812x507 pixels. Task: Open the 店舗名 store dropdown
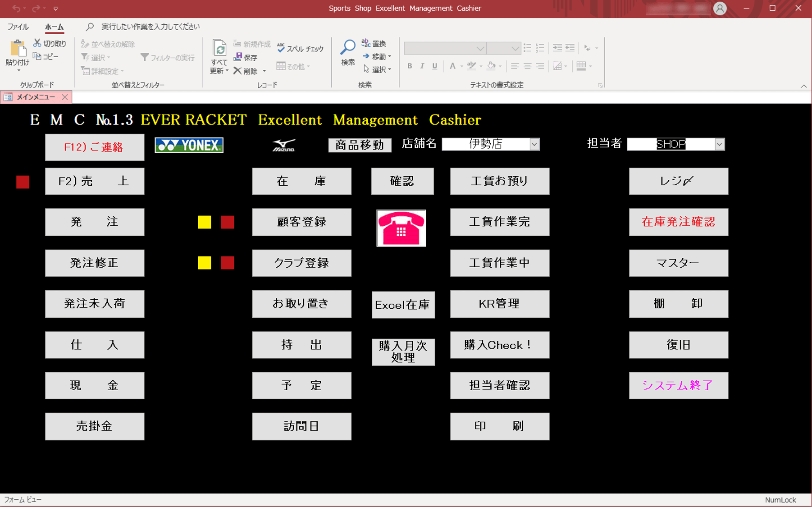pyautogui.click(x=534, y=144)
